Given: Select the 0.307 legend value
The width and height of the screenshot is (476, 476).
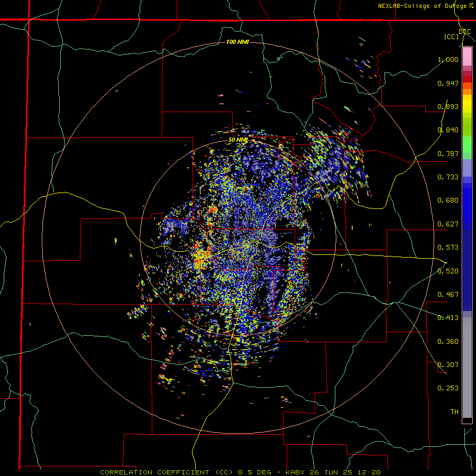Looking at the screenshot, I should coord(448,364).
